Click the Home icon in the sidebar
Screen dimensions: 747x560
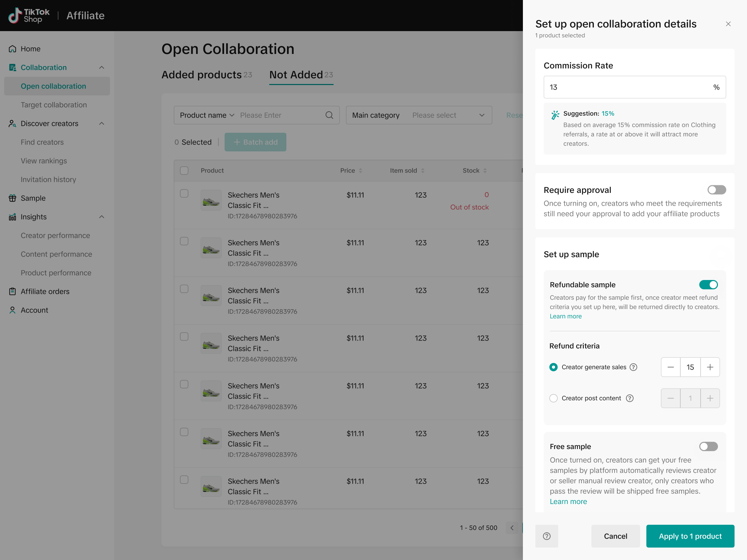coord(12,49)
